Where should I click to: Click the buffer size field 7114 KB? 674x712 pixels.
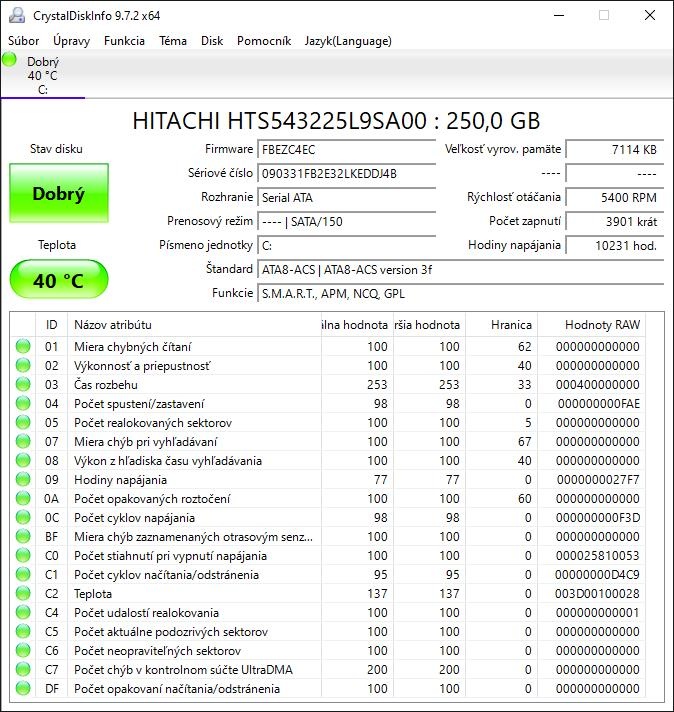(615, 149)
